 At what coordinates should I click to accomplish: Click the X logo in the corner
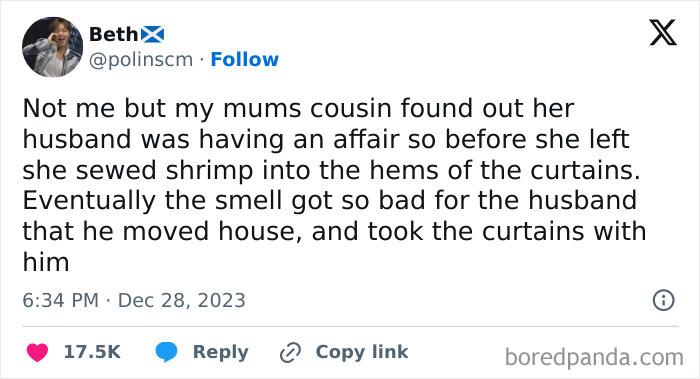663,33
